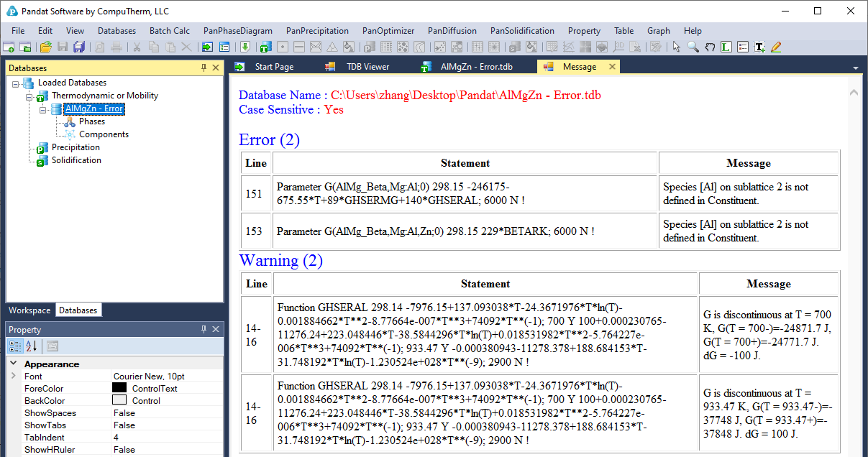Screen dimensions: 868x457
Task: Select the hand pan tool
Action: pyautogui.click(x=710, y=47)
